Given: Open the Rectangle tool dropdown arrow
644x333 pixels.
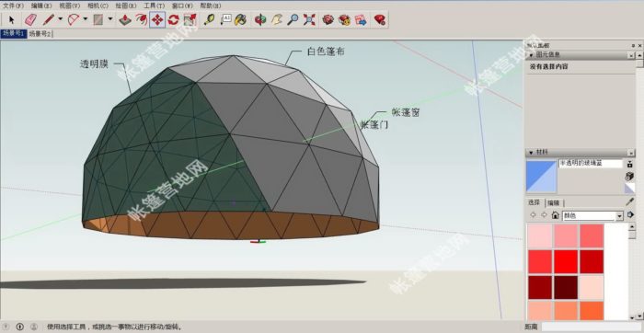Looking at the screenshot, I should [x=110, y=19].
